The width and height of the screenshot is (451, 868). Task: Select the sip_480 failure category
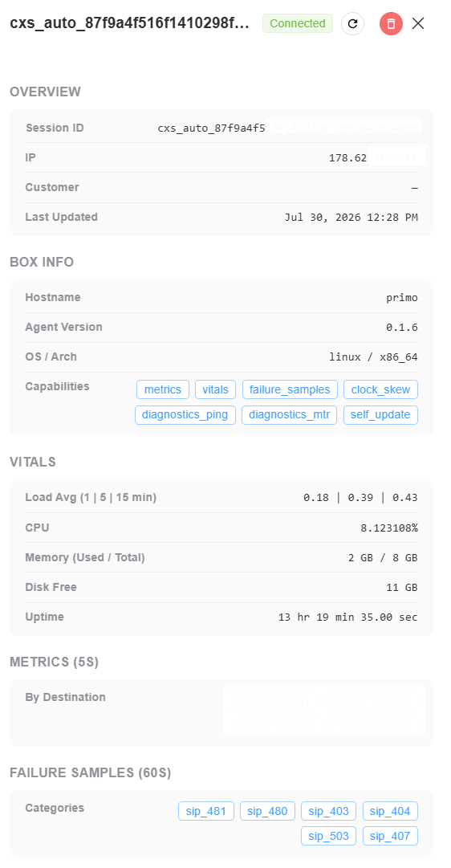point(267,811)
